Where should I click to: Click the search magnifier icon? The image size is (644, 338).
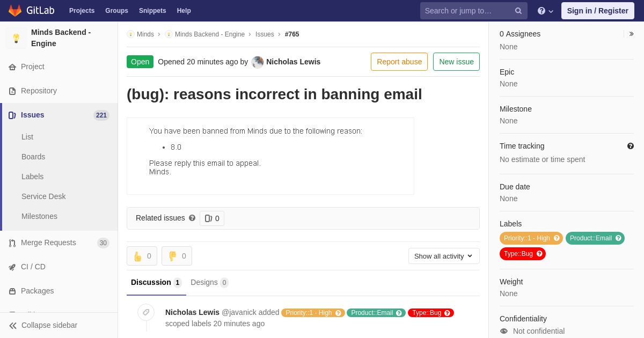point(518,11)
